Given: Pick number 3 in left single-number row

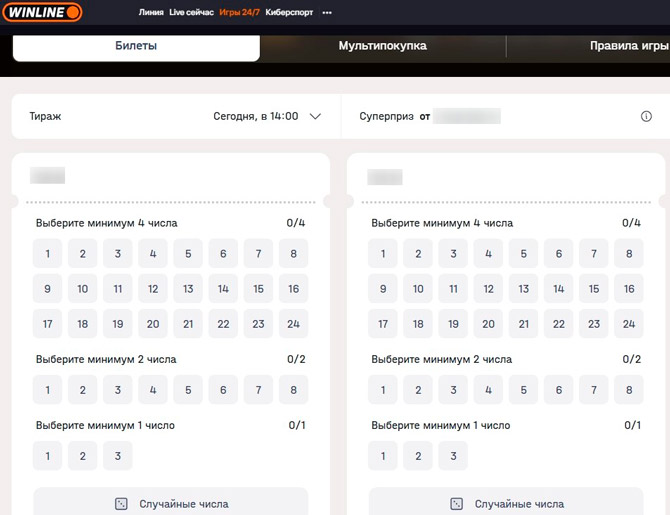Looking at the screenshot, I should (x=118, y=456).
